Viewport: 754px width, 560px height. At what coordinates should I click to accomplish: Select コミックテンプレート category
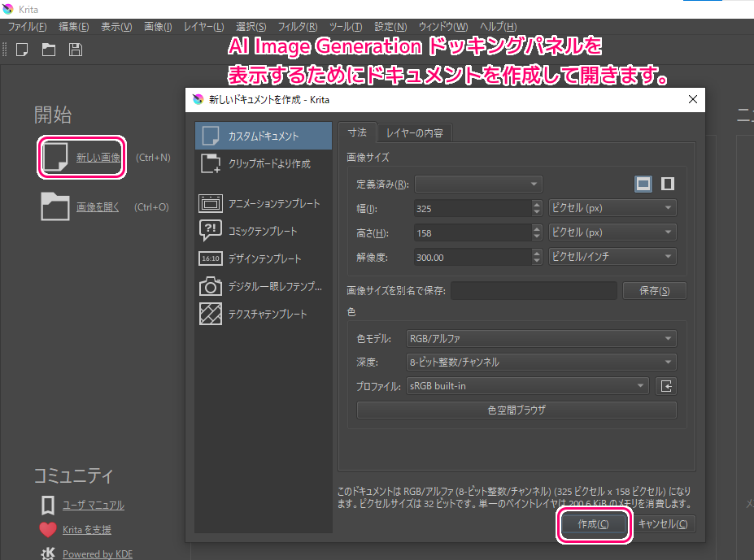[263, 231]
